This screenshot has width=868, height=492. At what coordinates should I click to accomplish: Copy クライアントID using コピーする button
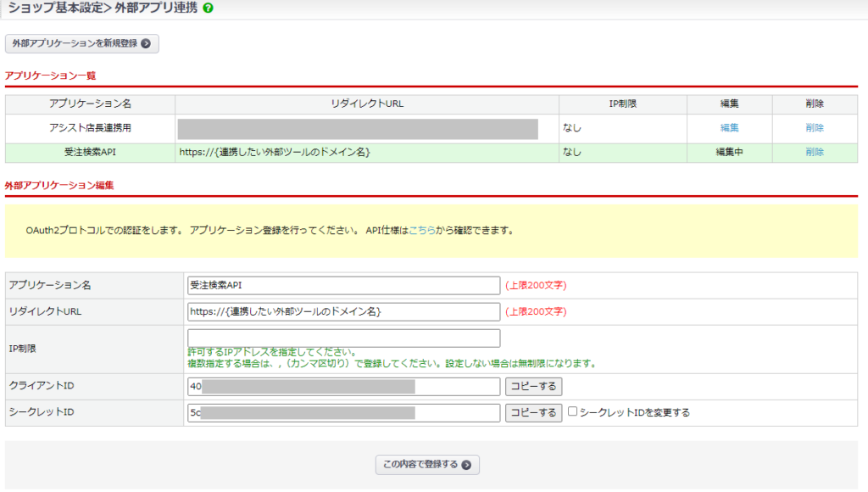coord(535,387)
